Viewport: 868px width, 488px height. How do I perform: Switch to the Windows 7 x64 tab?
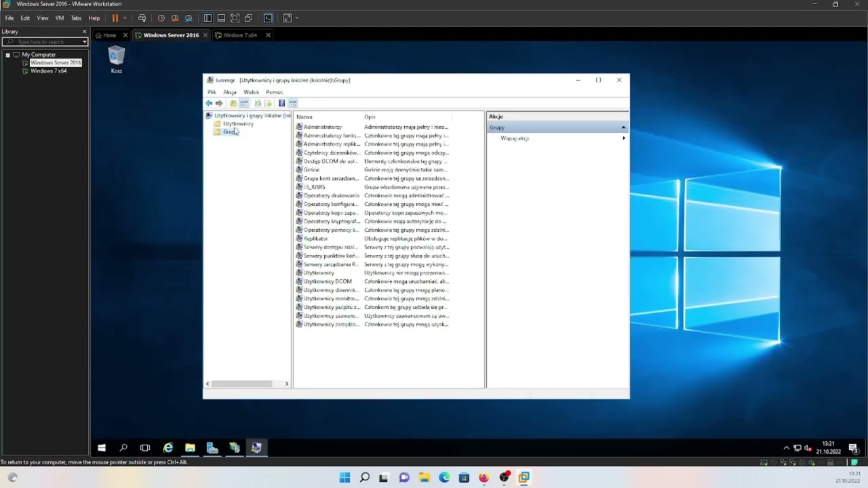click(x=240, y=35)
